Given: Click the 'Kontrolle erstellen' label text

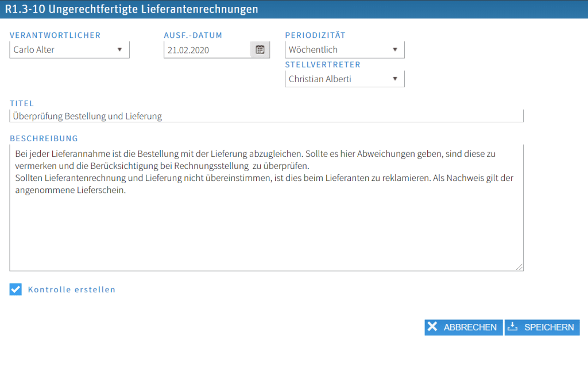Looking at the screenshot, I should [x=72, y=290].
